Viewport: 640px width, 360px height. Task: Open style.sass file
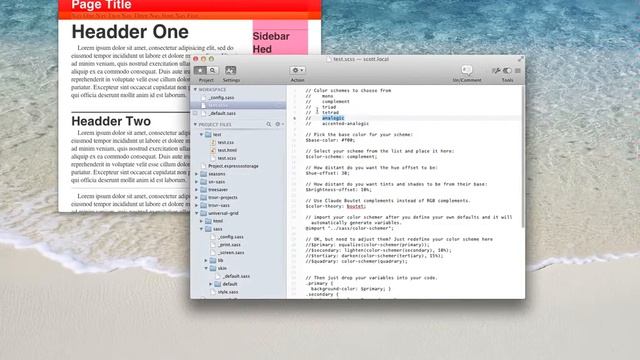coord(228,292)
